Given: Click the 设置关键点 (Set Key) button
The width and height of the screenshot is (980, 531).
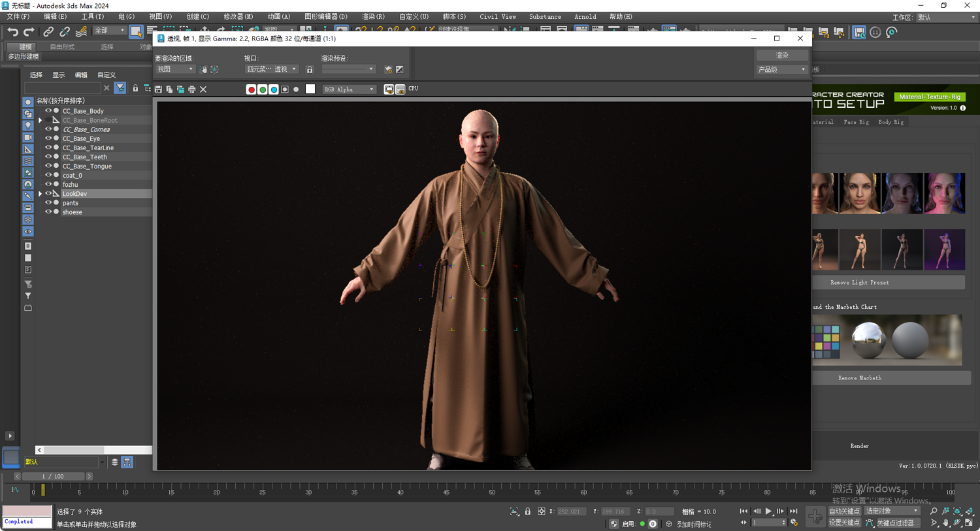Looking at the screenshot, I should click(844, 523).
